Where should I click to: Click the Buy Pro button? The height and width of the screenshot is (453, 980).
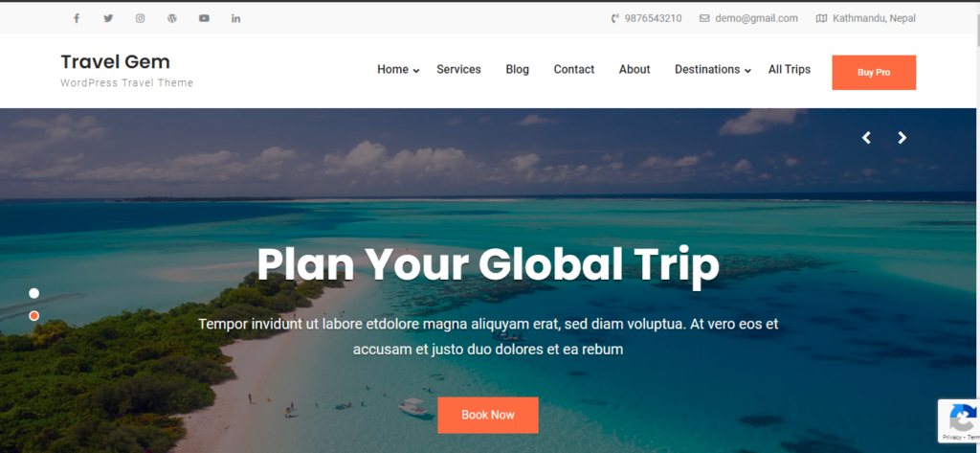click(x=874, y=73)
